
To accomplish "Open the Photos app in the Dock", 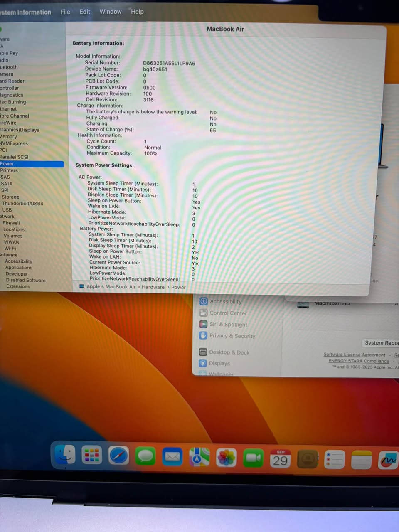I will pos(226,458).
